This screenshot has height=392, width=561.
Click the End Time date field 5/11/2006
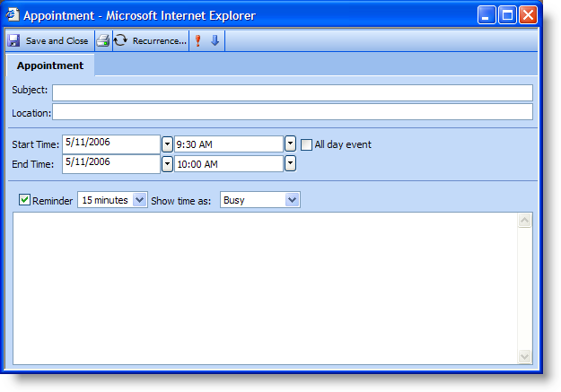click(111, 164)
